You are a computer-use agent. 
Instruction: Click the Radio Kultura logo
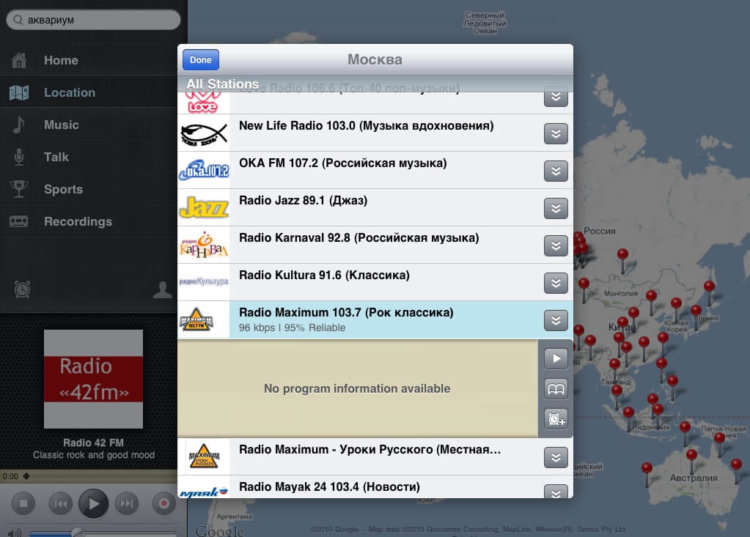coord(204,282)
